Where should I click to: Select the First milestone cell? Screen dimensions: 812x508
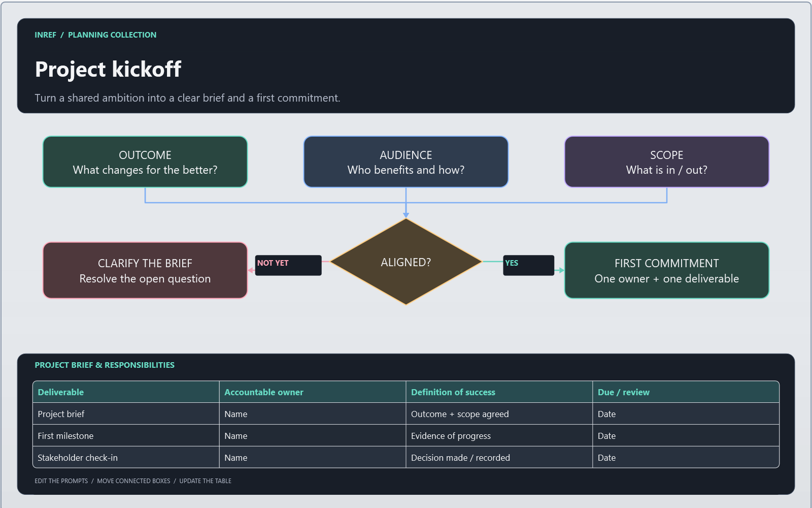coord(126,436)
